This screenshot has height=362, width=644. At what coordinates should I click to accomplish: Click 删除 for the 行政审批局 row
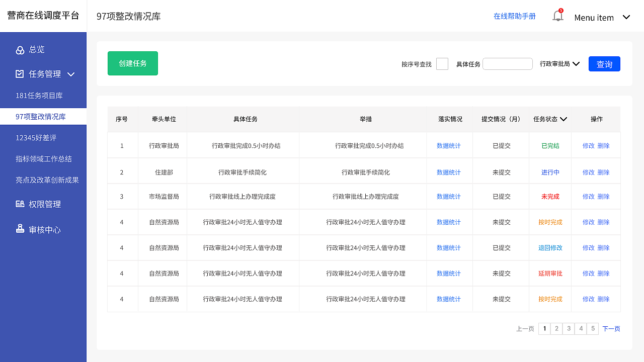point(603,146)
